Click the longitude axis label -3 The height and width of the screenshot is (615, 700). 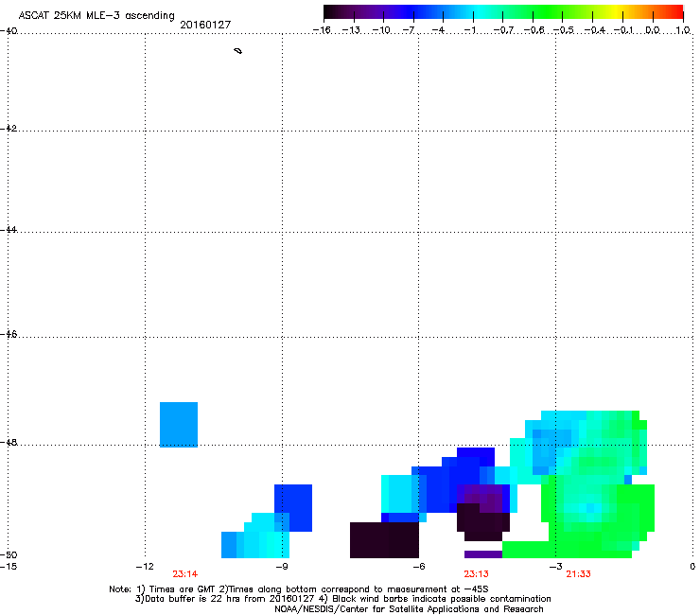click(556, 567)
